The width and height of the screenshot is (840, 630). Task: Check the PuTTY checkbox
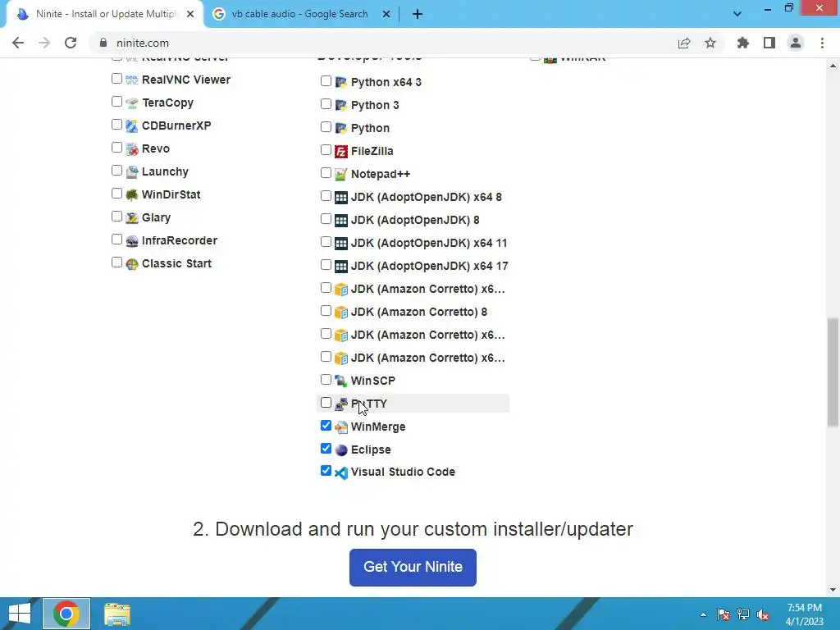326,402
